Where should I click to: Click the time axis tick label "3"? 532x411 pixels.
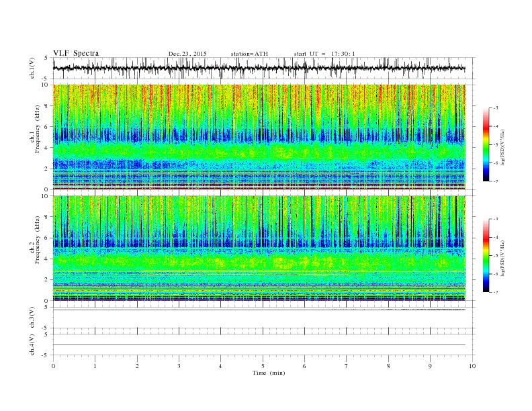[x=179, y=366]
